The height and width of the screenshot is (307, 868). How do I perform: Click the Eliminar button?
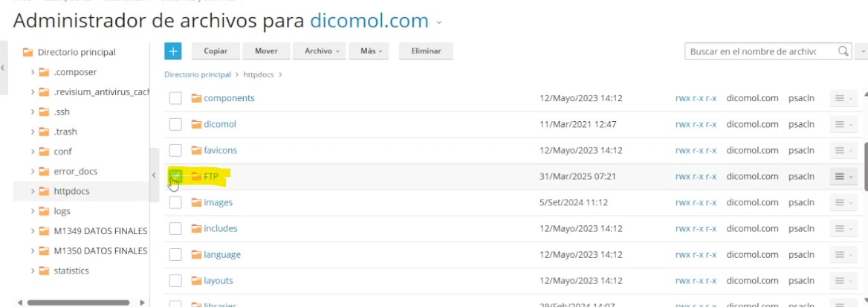click(x=426, y=51)
